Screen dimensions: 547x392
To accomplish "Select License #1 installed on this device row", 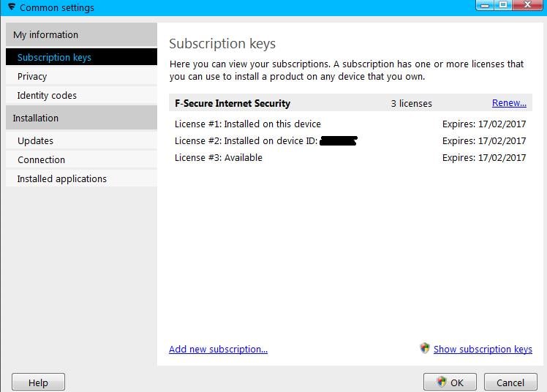I will click(350, 124).
